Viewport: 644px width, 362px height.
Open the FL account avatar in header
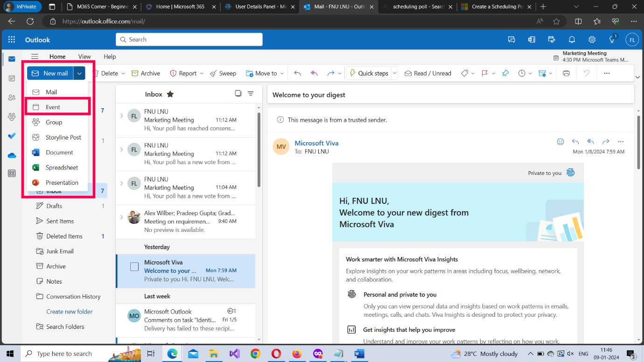tap(632, 40)
